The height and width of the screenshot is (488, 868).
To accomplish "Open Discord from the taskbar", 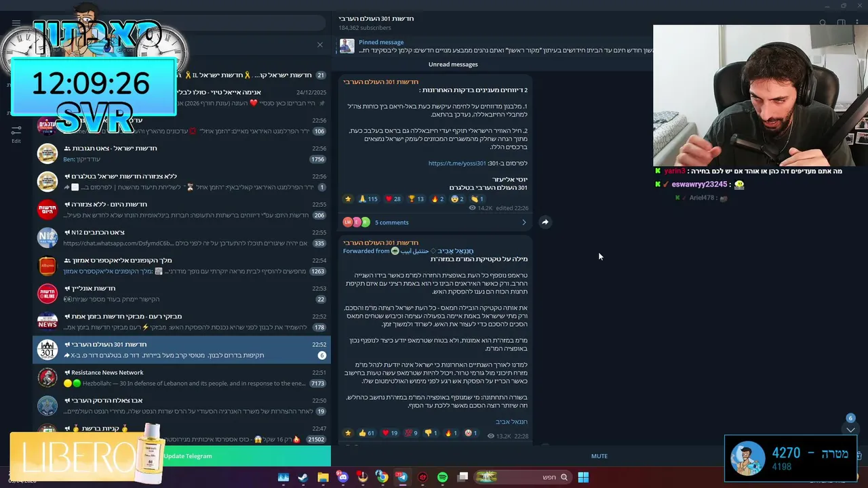I will [342, 477].
